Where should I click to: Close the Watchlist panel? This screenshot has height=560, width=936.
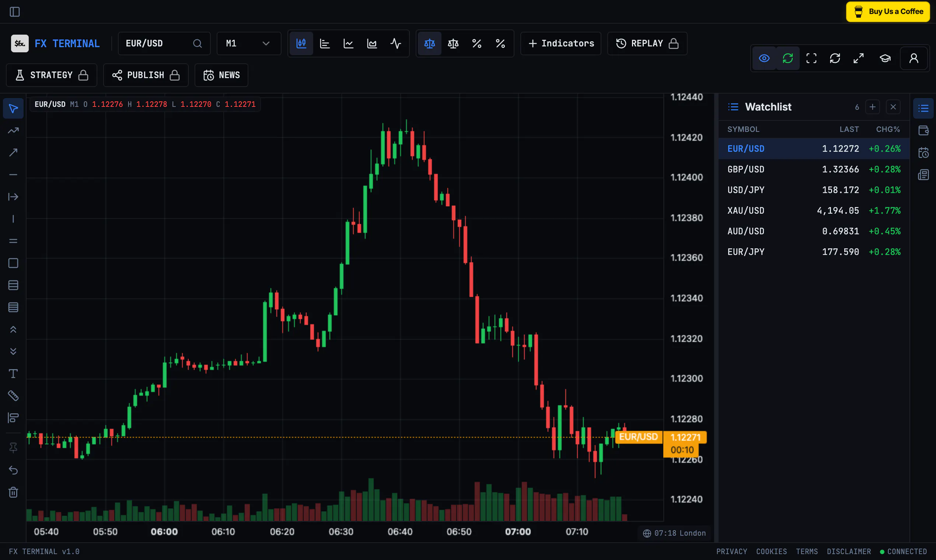tap(893, 107)
